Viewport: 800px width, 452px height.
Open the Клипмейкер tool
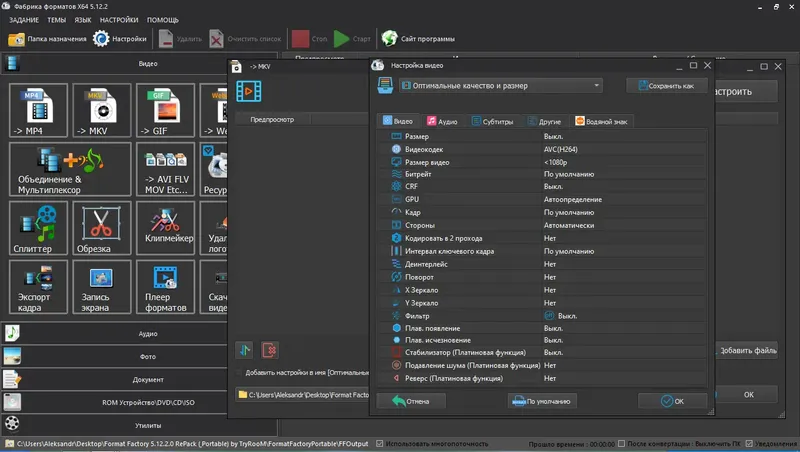pos(165,228)
